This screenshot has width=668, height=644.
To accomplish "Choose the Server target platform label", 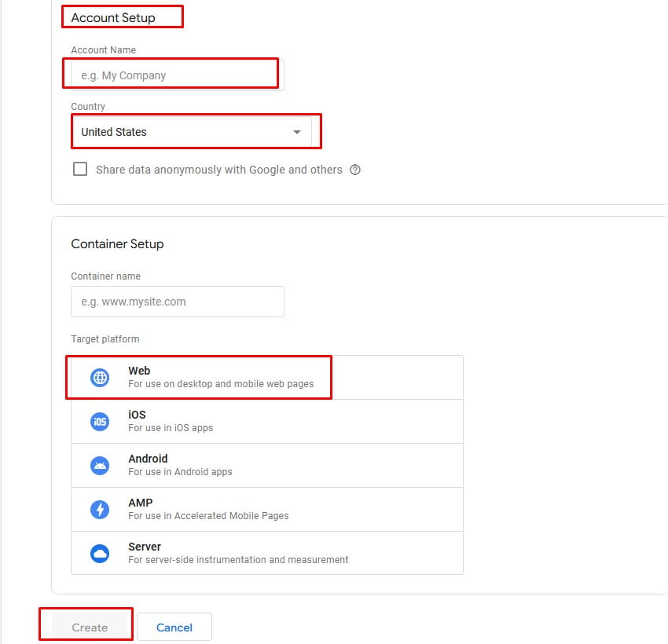I will (x=145, y=547).
